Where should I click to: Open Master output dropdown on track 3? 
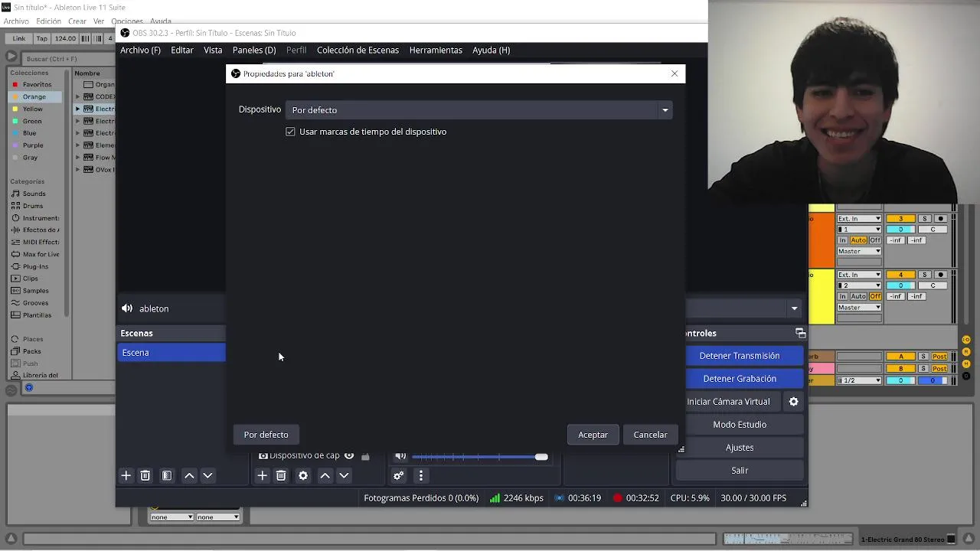point(859,251)
